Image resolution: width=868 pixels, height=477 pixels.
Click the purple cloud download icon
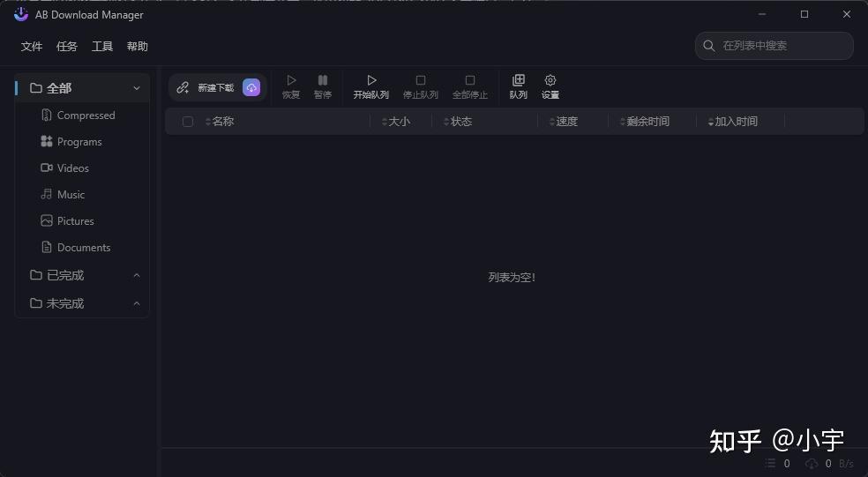tap(251, 87)
